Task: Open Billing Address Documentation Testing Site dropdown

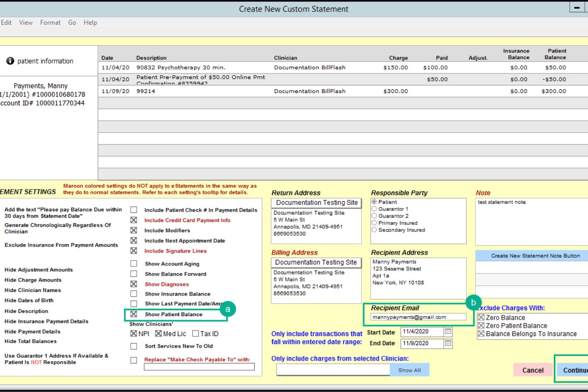Action: tap(316, 263)
